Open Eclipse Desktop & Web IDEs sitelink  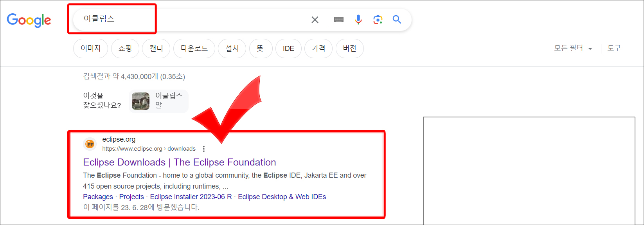[x=282, y=197]
